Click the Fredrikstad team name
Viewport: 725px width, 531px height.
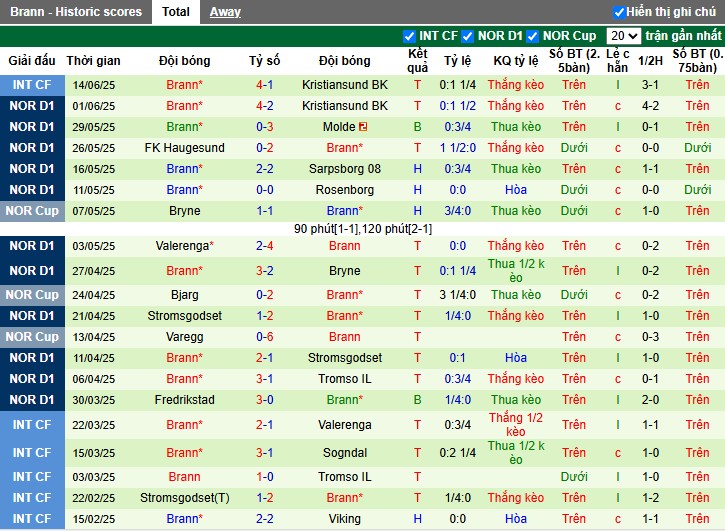coord(184,400)
